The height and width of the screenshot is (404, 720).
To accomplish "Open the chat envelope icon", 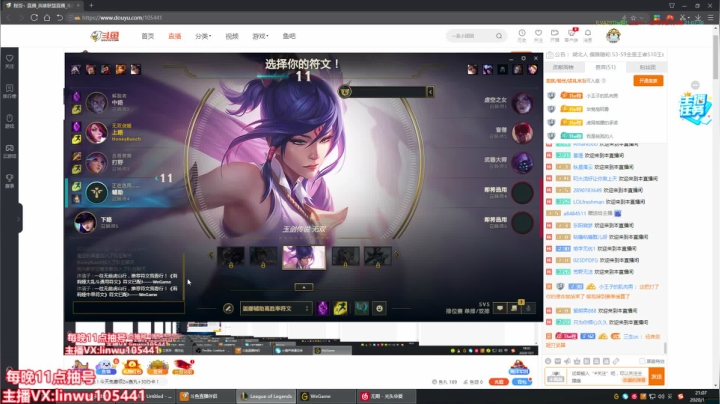I will click(x=557, y=361).
